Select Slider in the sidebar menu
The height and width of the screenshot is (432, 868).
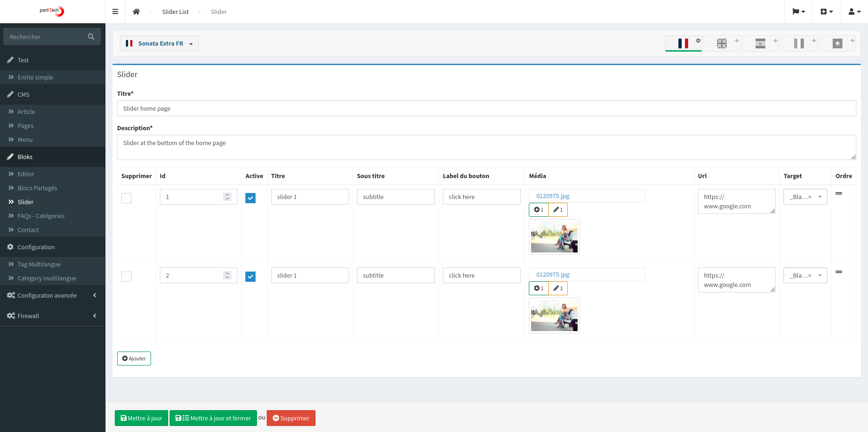pyautogui.click(x=26, y=202)
